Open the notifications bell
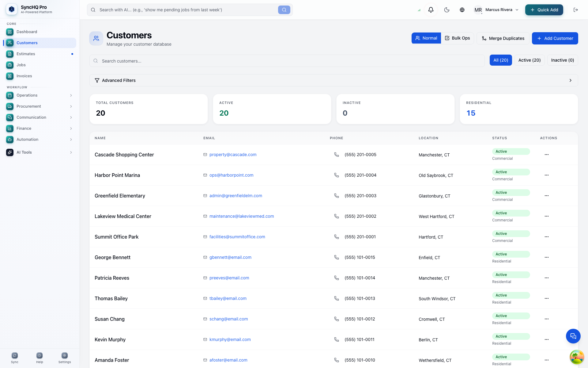588x368 pixels. [x=431, y=10]
